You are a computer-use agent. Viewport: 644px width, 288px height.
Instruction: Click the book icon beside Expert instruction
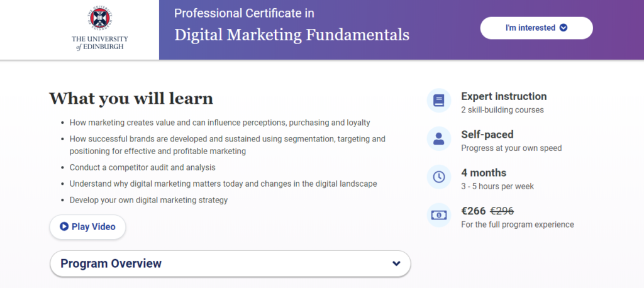pos(438,100)
